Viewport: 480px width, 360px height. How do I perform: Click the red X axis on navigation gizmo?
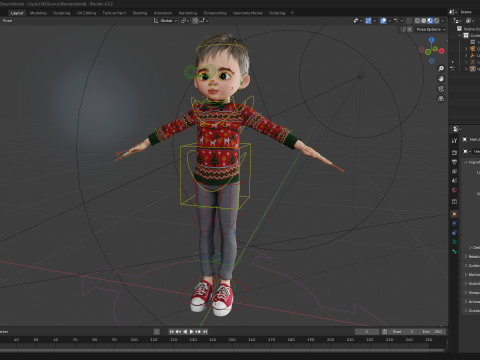(x=442, y=51)
